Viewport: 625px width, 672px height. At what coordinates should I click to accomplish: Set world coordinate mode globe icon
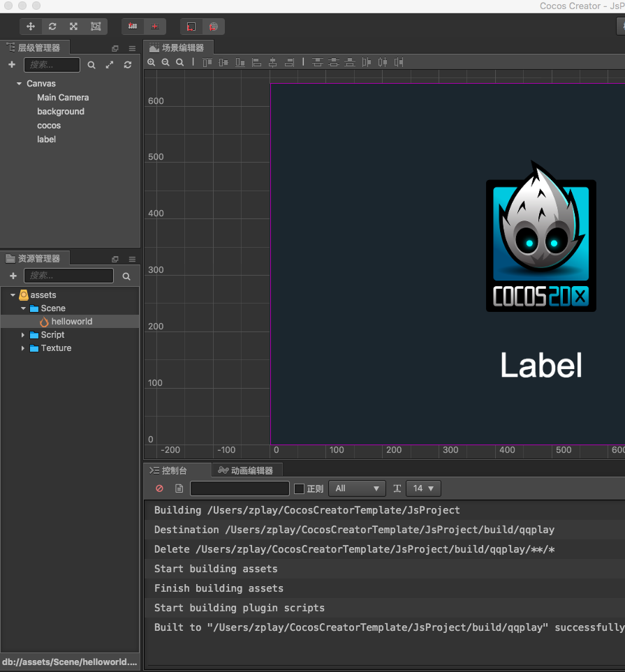(213, 27)
